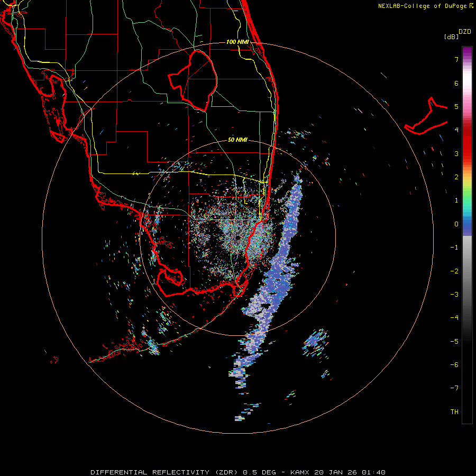Image resolution: width=476 pixels, height=476 pixels.
Task: Click the Lake Okeechobee red outline
Action: [x=193, y=80]
